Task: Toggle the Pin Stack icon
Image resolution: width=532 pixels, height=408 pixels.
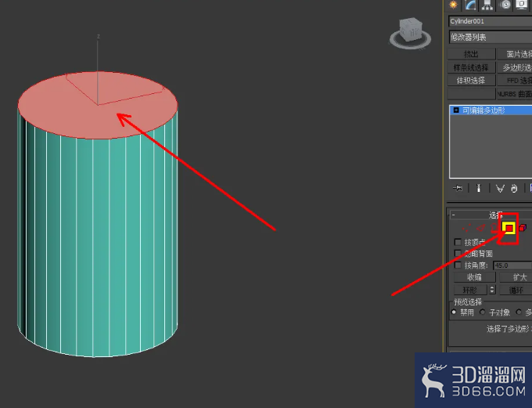Action: click(x=458, y=188)
